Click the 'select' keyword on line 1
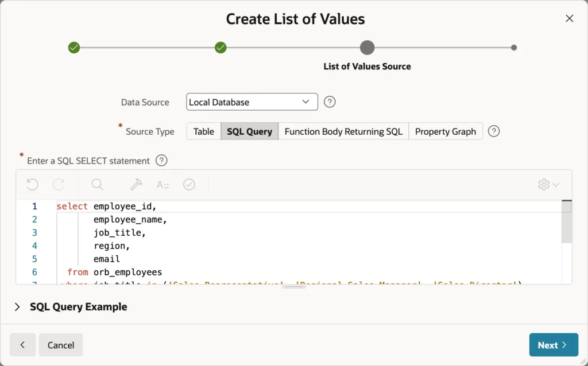This screenshot has height=366, width=588. pyautogui.click(x=72, y=207)
